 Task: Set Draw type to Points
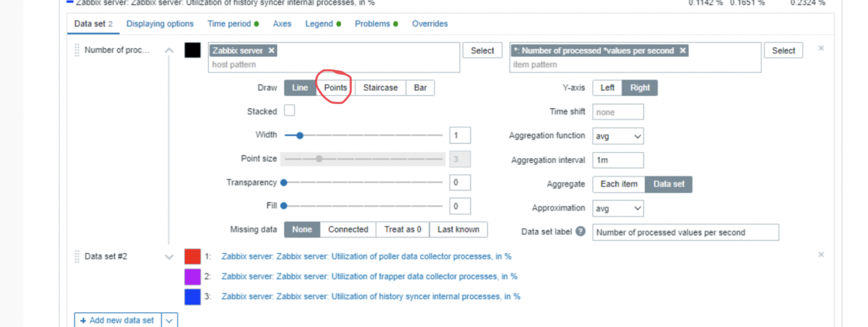point(336,87)
